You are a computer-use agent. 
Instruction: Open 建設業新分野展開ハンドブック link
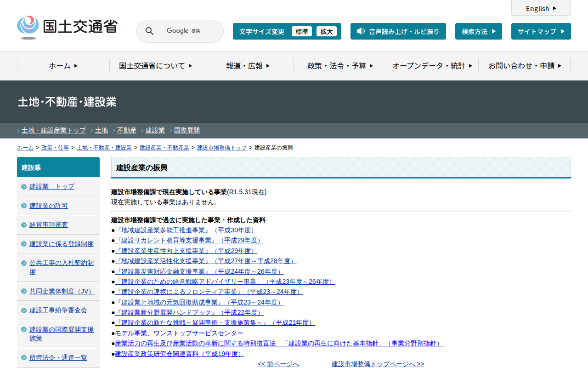189,312
